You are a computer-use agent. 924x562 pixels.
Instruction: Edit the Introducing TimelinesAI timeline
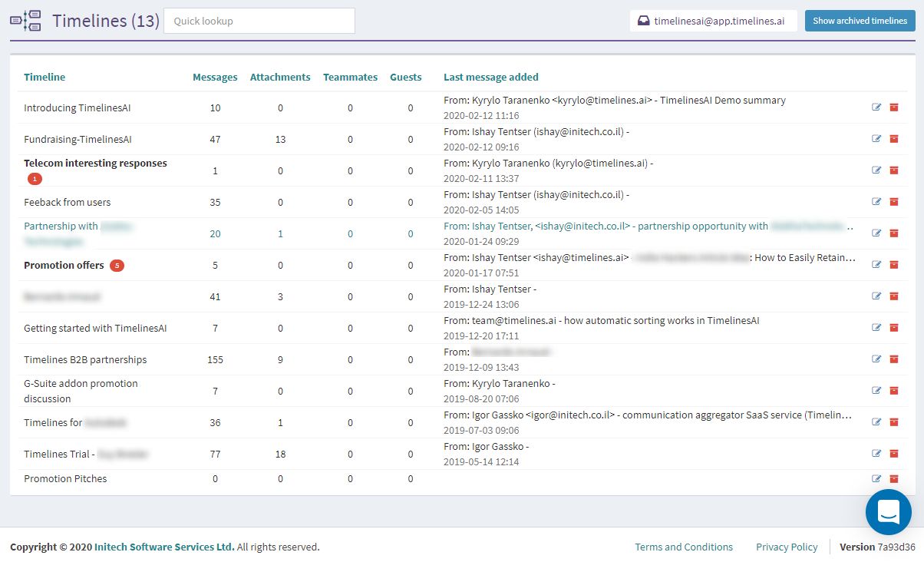[876, 107]
